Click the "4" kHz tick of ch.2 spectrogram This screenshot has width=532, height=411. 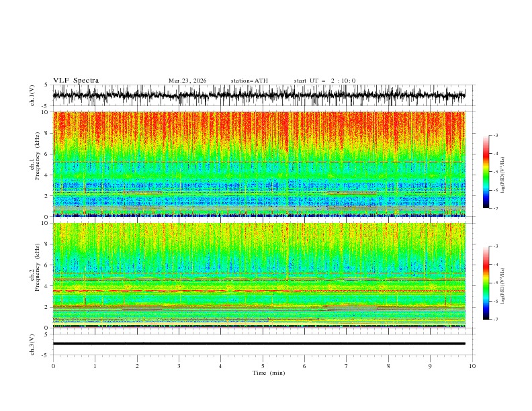[47, 287]
